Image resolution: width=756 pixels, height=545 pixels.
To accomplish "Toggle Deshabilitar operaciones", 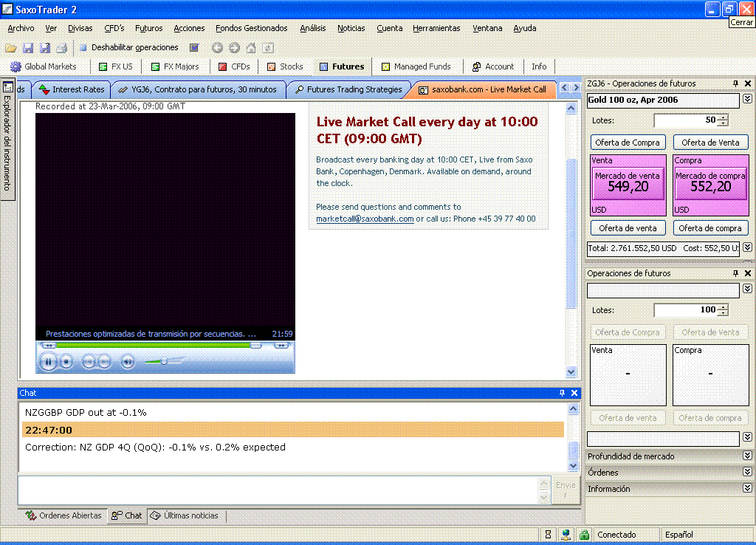I will pos(128,47).
